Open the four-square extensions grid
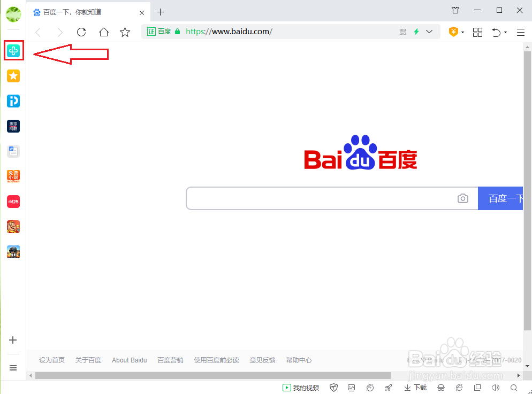The width and height of the screenshot is (532, 394). click(x=478, y=32)
